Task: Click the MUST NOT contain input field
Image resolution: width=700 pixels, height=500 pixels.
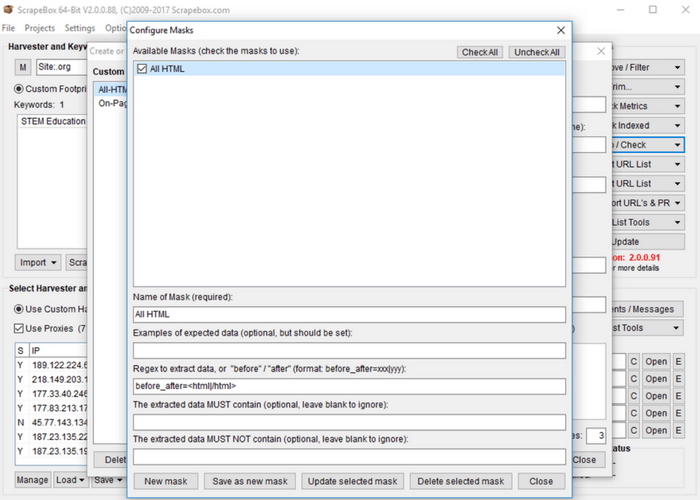Action: [x=349, y=457]
